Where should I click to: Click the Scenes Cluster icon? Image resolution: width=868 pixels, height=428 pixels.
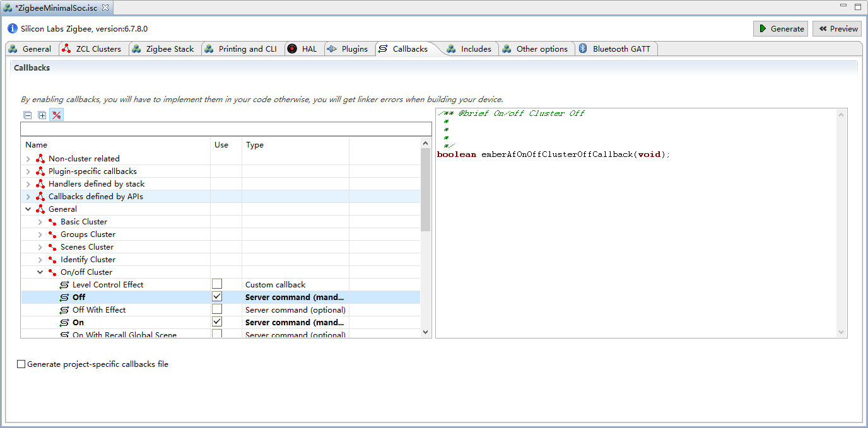point(52,247)
